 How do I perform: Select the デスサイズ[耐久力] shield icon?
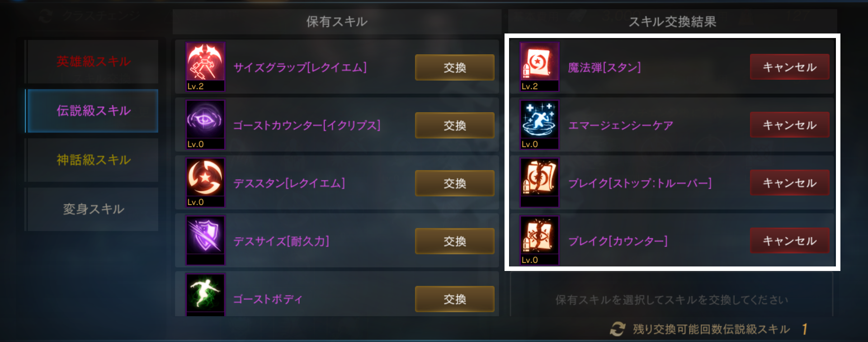coord(205,241)
